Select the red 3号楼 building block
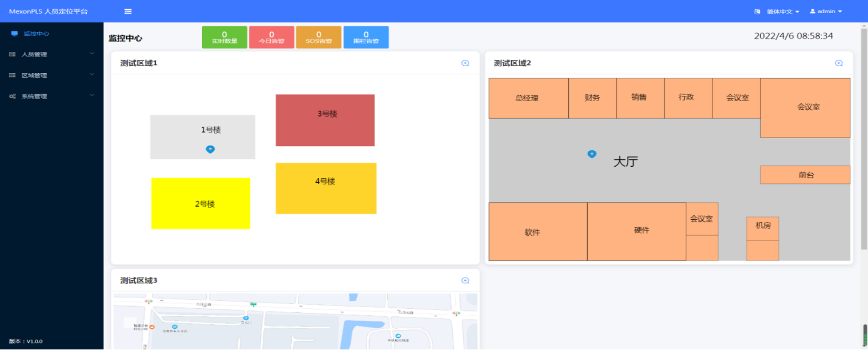The width and height of the screenshot is (868, 350). 325,120
